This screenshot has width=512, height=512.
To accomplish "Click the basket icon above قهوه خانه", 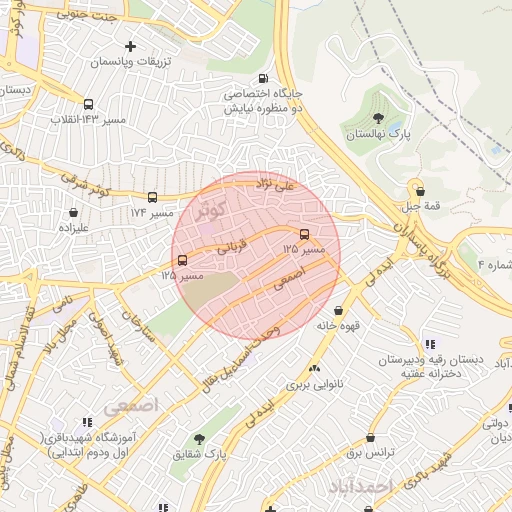I will [338, 311].
